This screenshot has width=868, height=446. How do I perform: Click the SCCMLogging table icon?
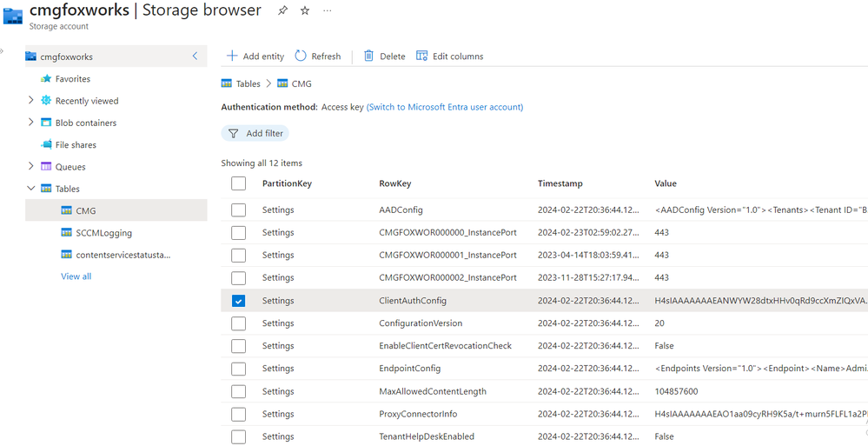pos(66,233)
